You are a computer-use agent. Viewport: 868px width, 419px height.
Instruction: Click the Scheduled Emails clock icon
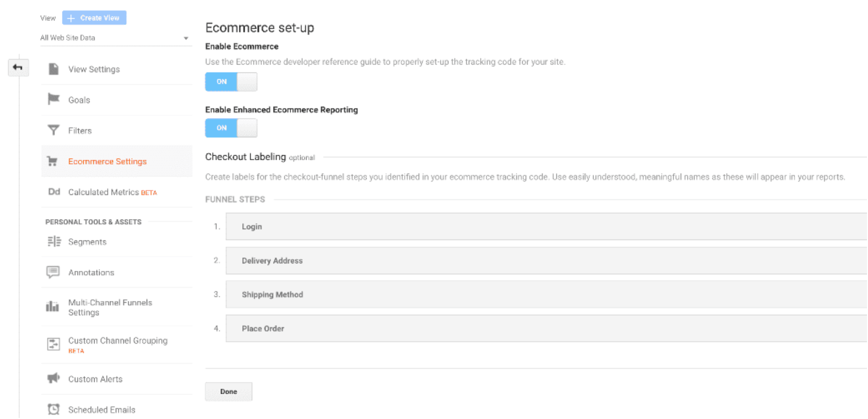tap(54, 409)
